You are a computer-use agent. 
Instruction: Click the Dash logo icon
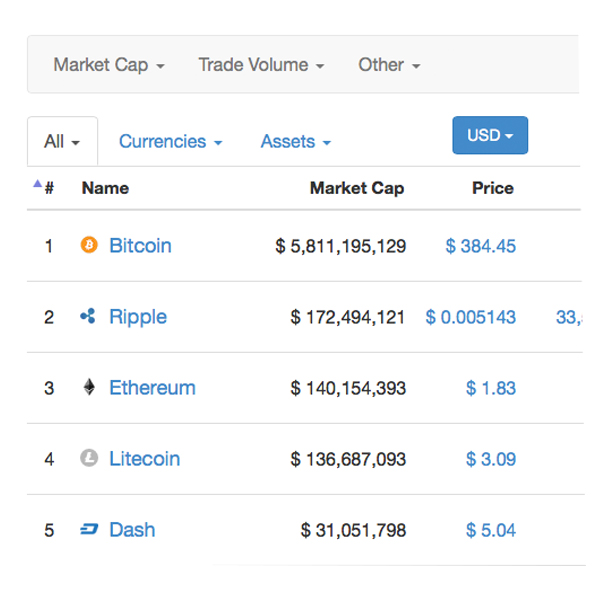89,530
